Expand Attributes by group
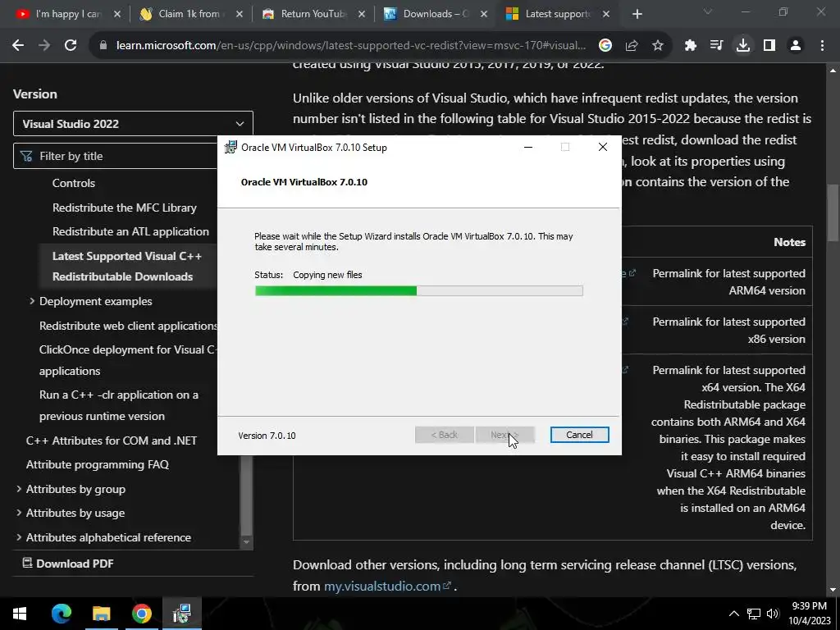The height and width of the screenshot is (630, 840). (19, 489)
